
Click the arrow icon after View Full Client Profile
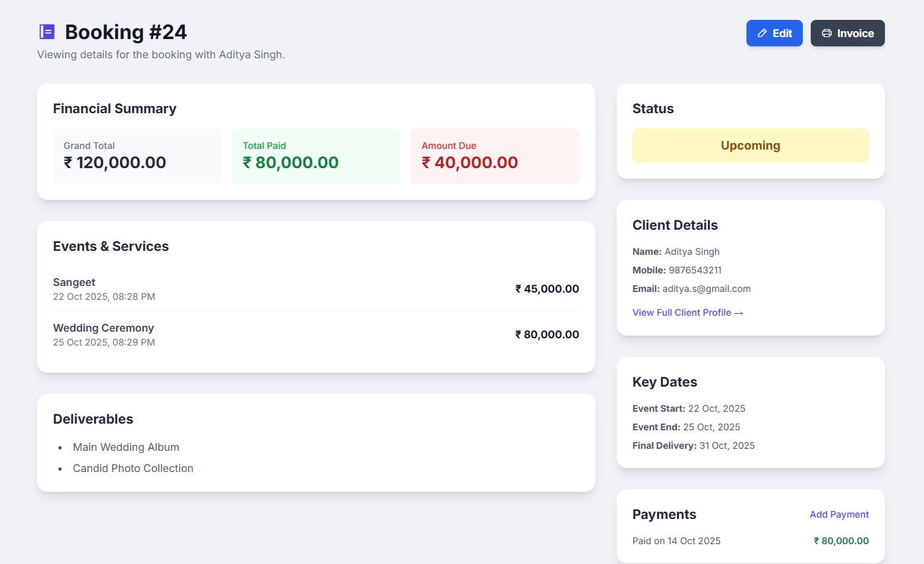coord(739,312)
